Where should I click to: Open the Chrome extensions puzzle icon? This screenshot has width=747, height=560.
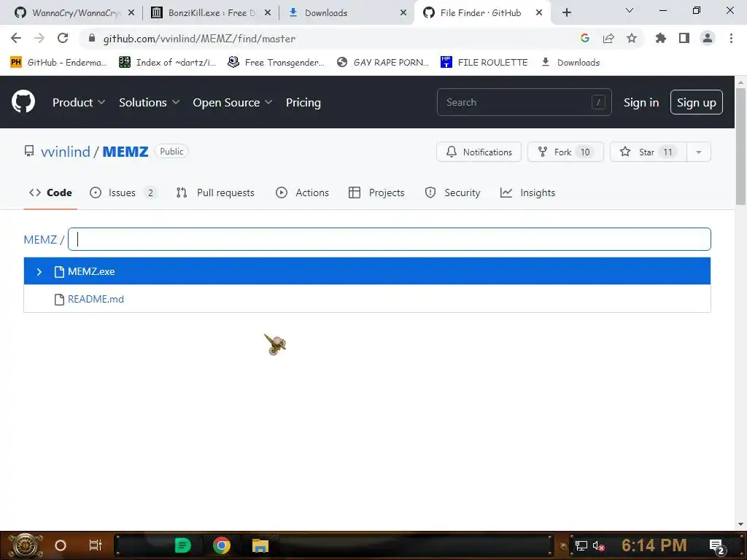tap(661, 38)
